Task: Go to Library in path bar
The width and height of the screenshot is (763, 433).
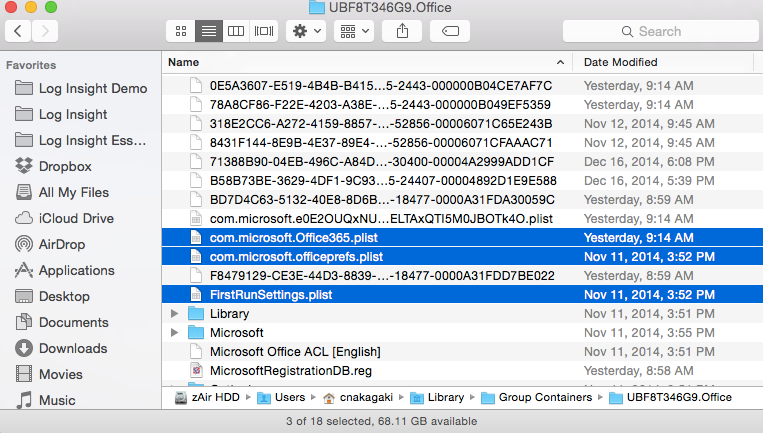Action: pyautogui.click(x=437, y=397)
